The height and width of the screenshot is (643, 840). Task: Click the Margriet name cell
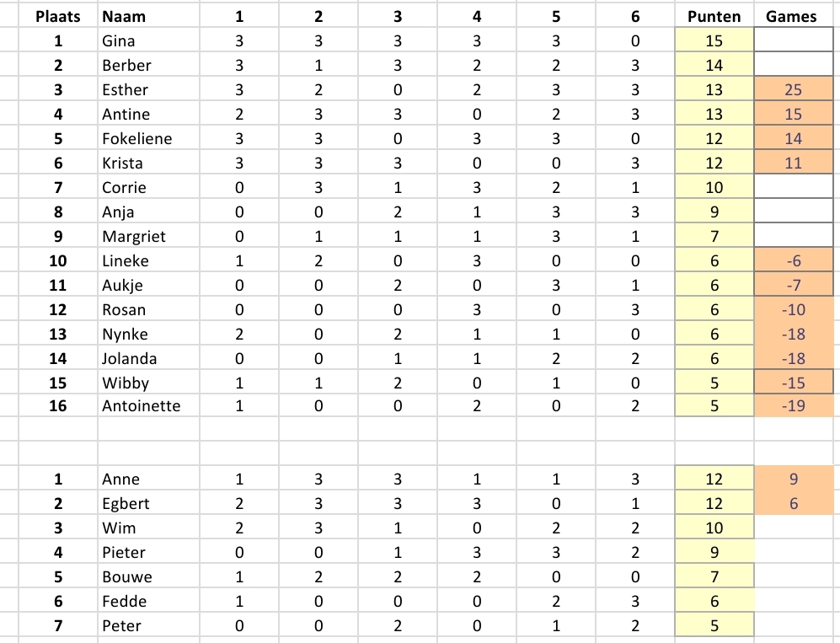click(x=148, y=236)
